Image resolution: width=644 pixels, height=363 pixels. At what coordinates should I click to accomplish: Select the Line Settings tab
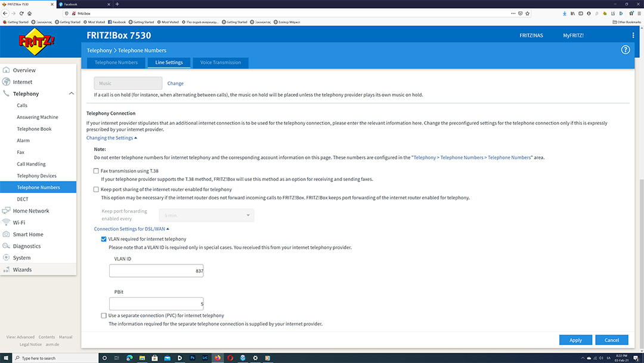click(169, 63)
